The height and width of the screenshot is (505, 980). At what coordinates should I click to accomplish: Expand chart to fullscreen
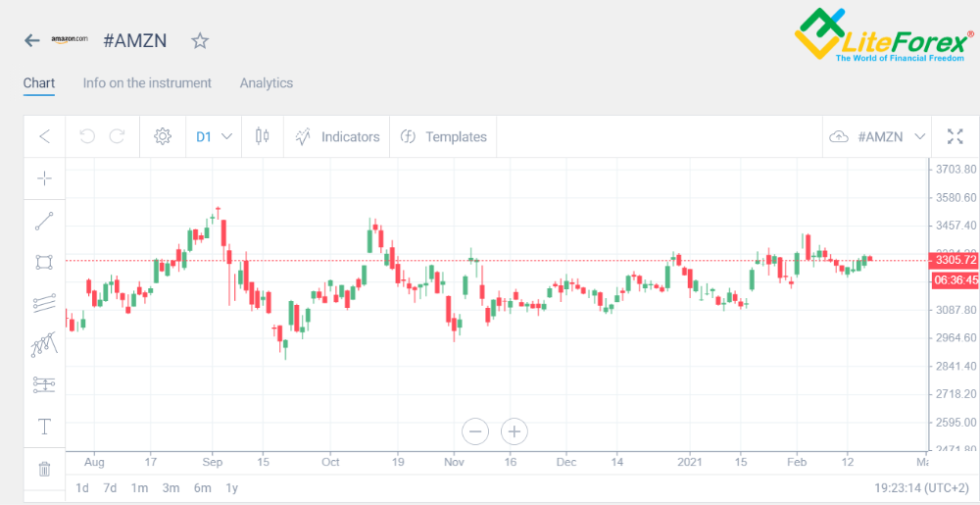pyautogui.click(x=955, y=136)
